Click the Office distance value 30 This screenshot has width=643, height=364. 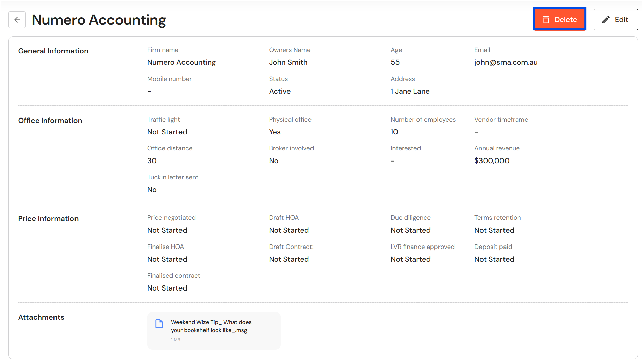pyautogui.click(x=152, y=161)
